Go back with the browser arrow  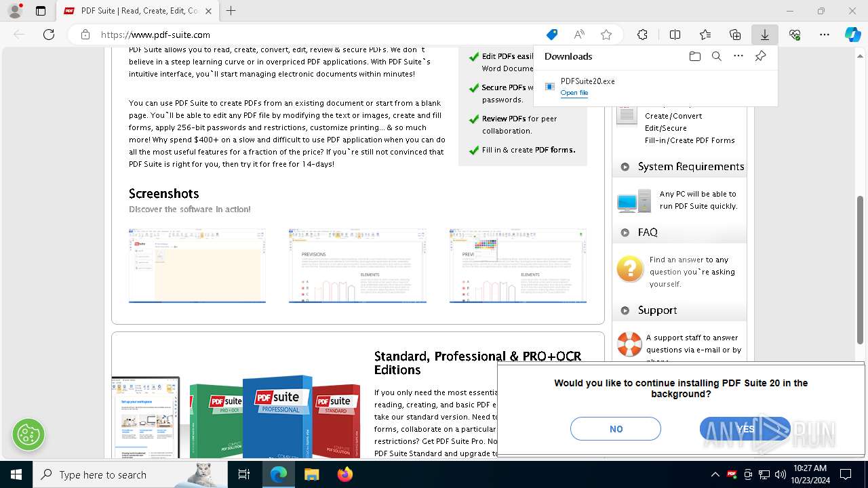(19, 35)
